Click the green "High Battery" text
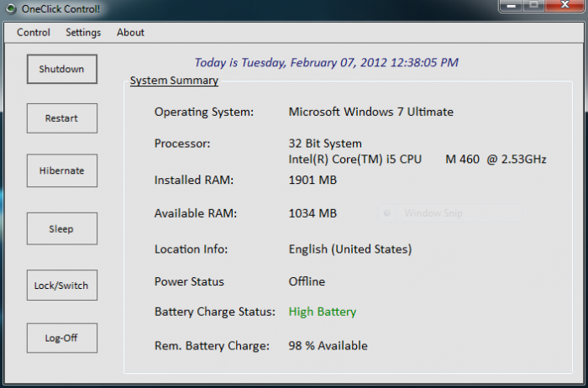 click(x=323, y=312)
